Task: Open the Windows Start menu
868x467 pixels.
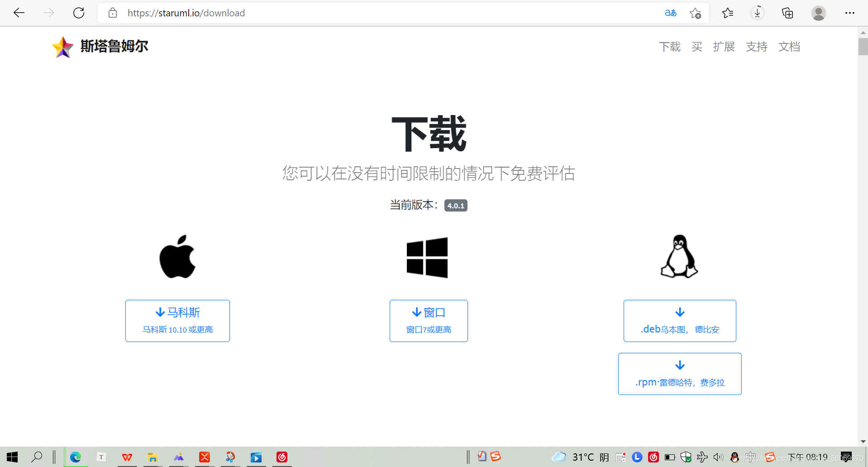Action: (12, 457)
